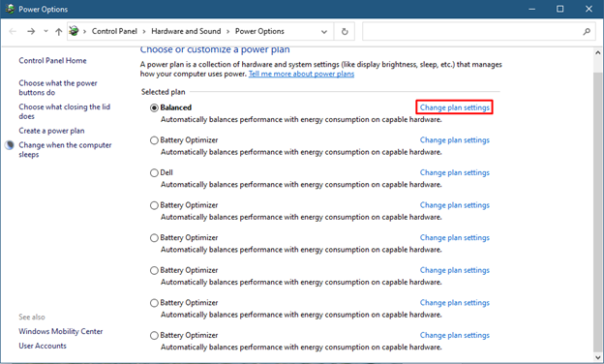604x364 pixels.
Task: Open Choose what closing the lid does
Action: (x=64, y=111)
